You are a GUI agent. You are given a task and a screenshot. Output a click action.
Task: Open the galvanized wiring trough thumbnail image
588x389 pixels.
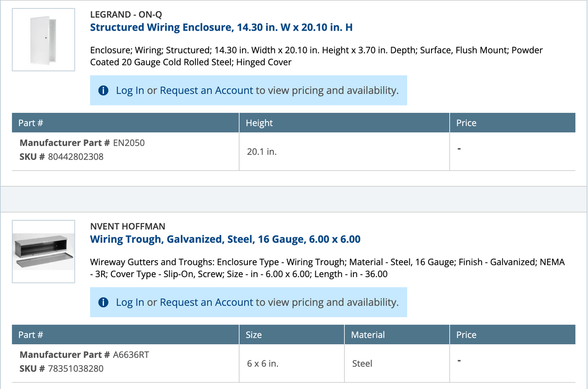[x=43, y=251]
